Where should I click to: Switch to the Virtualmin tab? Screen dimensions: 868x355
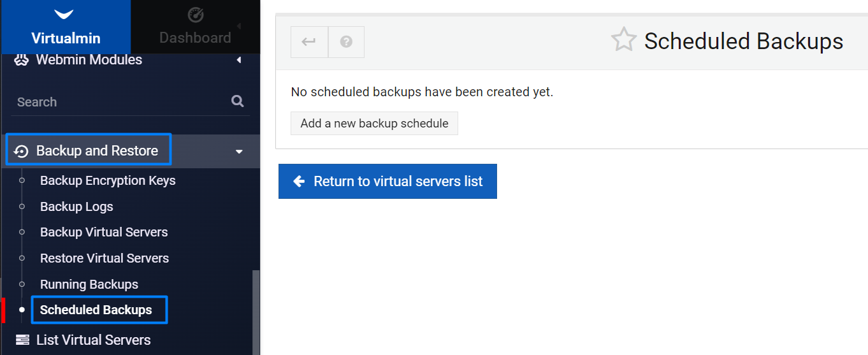click(x=66, y=27)
